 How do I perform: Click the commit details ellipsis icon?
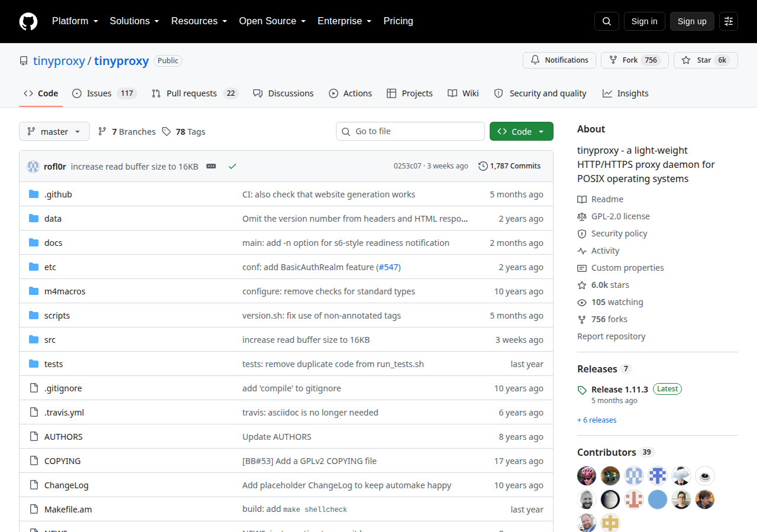[211, 166]
